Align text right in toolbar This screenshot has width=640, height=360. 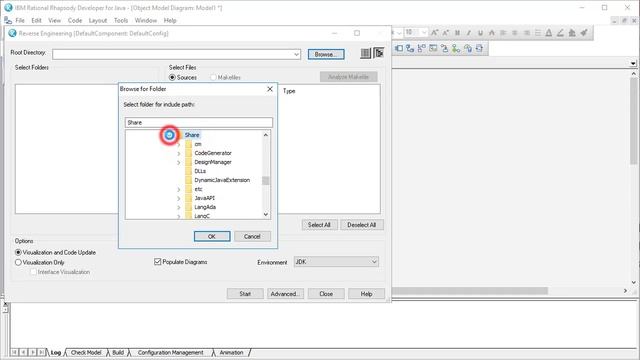click(527, 33)
